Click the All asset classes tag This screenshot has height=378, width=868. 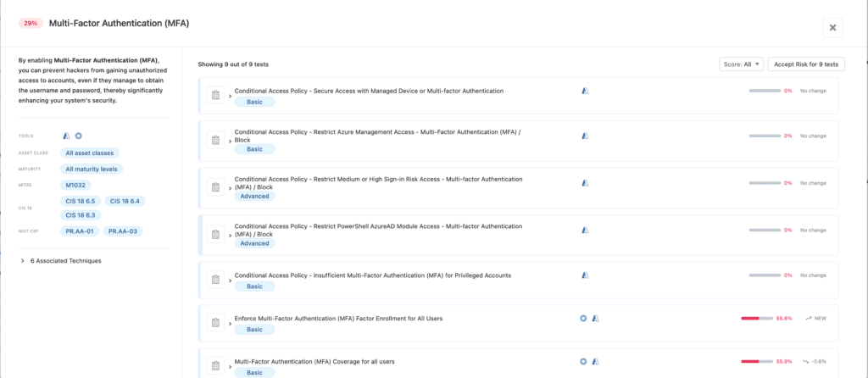pos(89,153)
